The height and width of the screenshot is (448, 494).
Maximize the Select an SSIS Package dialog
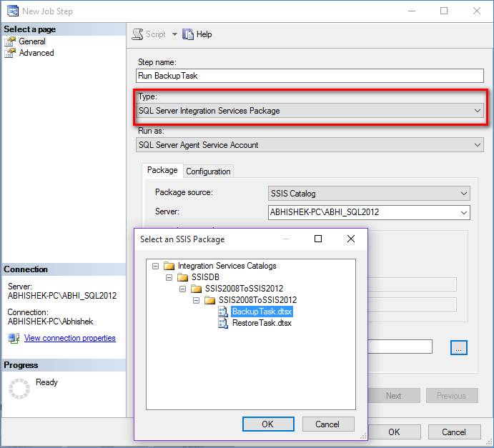[318, 239]
